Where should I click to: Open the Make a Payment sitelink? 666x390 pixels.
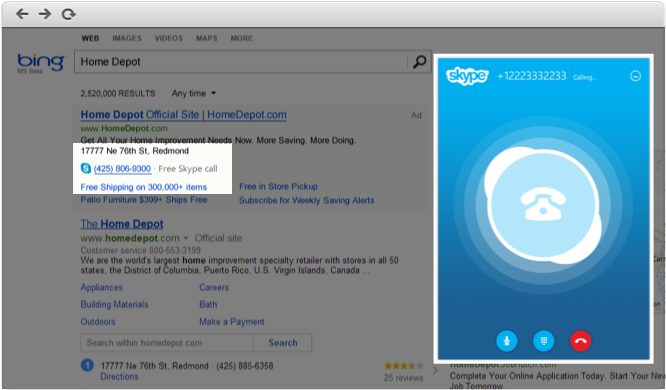[232, 322]
